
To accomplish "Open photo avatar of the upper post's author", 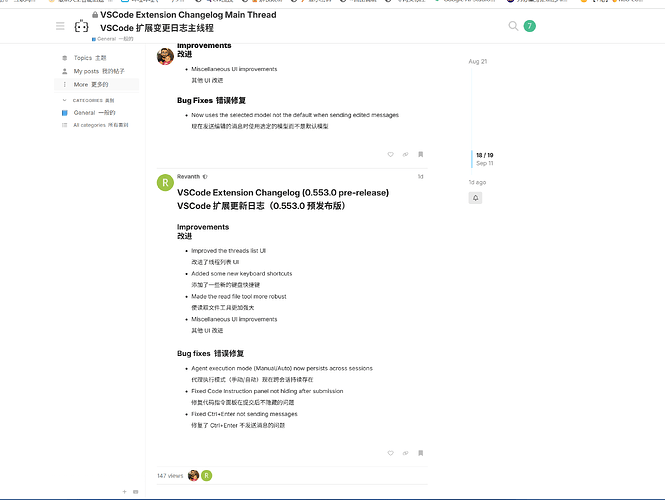I will click(165, 56).
